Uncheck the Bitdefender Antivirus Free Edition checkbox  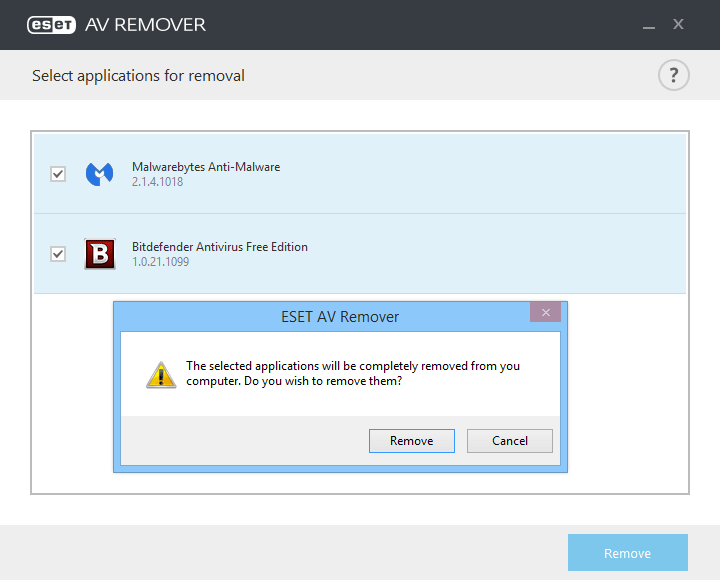[x=58, y=254]
